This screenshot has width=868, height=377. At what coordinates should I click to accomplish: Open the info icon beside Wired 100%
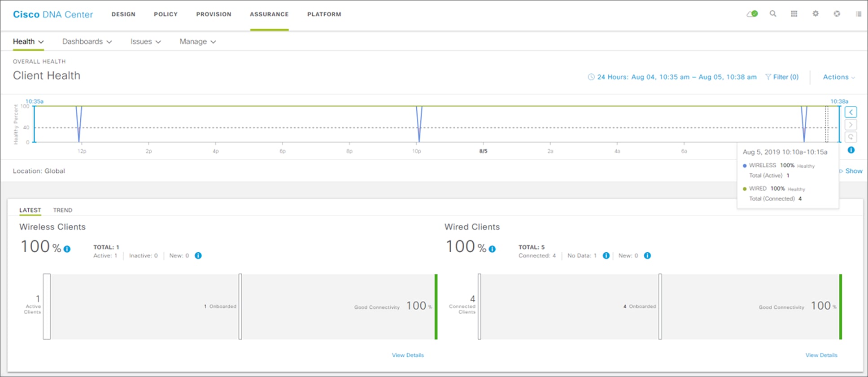pyautogui.click(x=492, y=249)
